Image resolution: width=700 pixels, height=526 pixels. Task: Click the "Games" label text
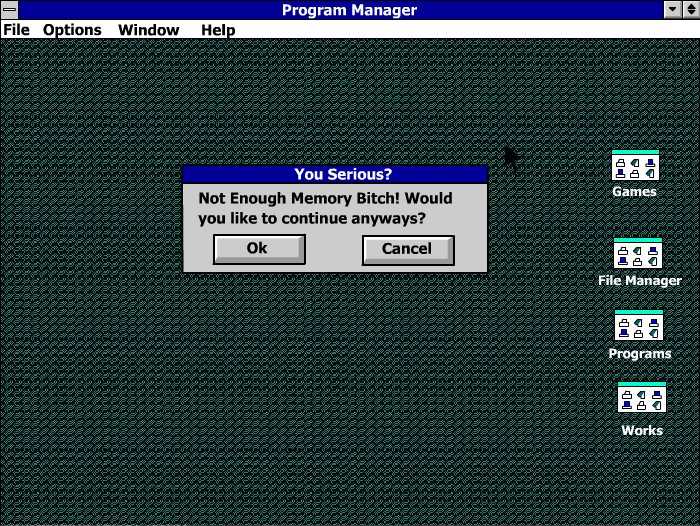(x=634, y=192)
